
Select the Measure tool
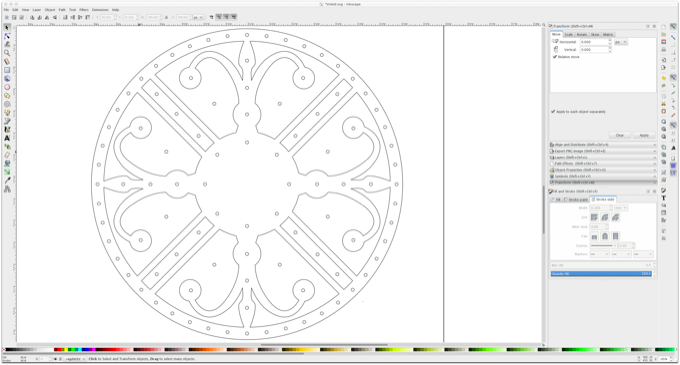point(7,62)
